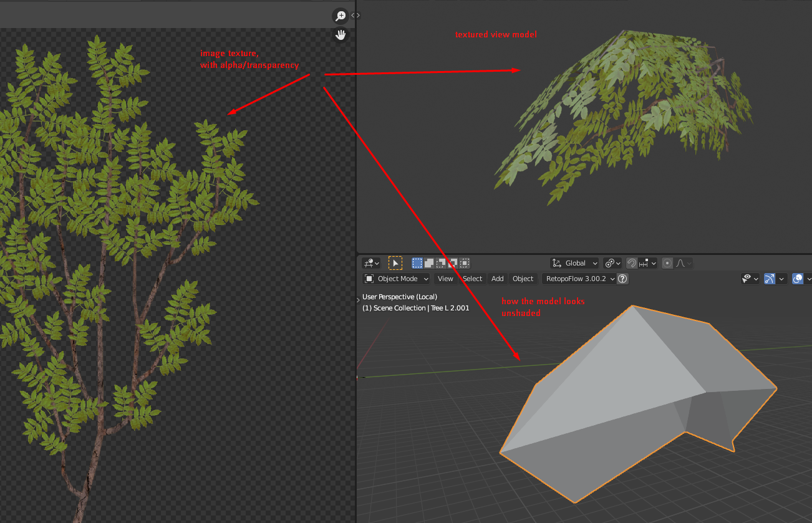812x523 pixels.
Task: Choose the Invert selection mode icon
Action: [x=453, y=263]
